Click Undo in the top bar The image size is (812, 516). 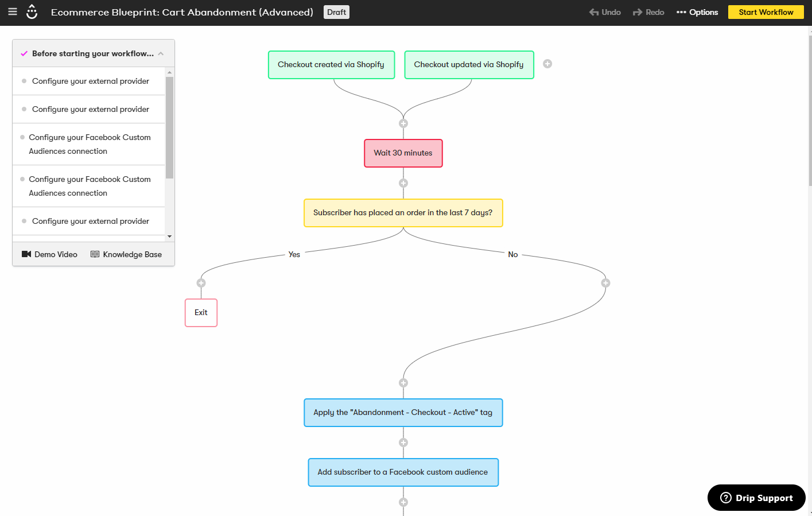pos(605,12)
